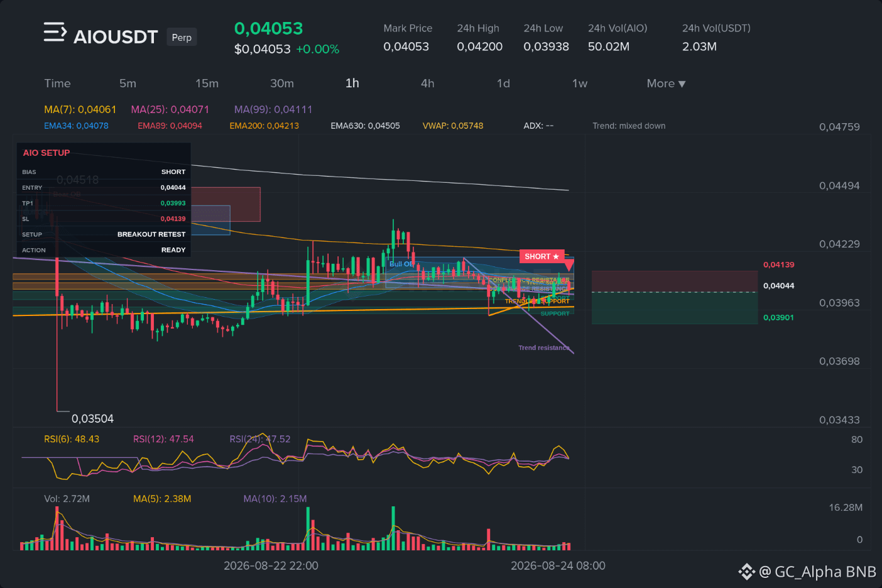The width and height of the screenshot is (882, 588).
Task: Click the 0,03504 low price marker
Action: [x=92, y=419]
